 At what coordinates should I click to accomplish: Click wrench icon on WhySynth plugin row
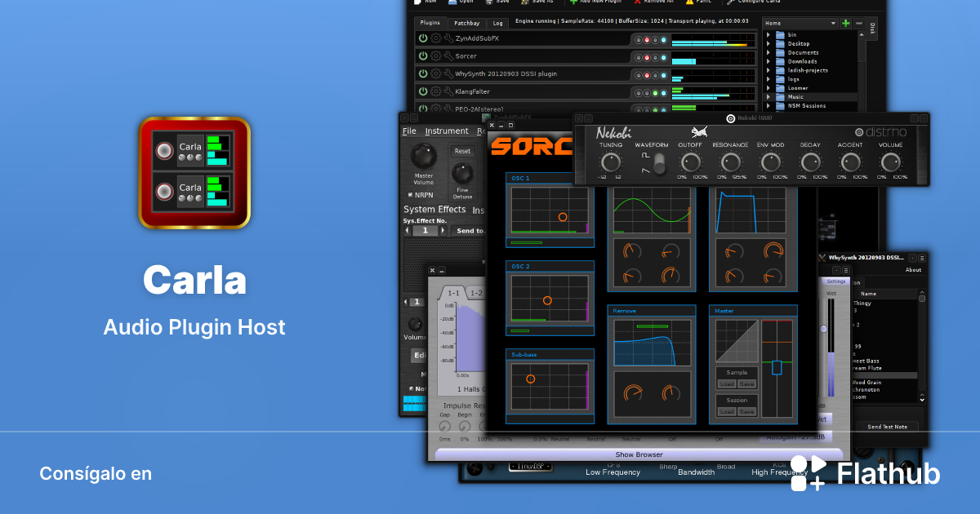448,74
